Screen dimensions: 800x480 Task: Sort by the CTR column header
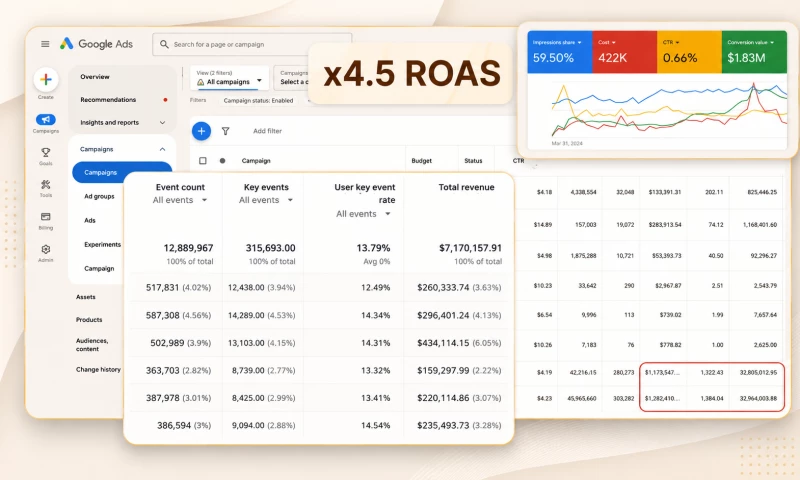point(518,161)
